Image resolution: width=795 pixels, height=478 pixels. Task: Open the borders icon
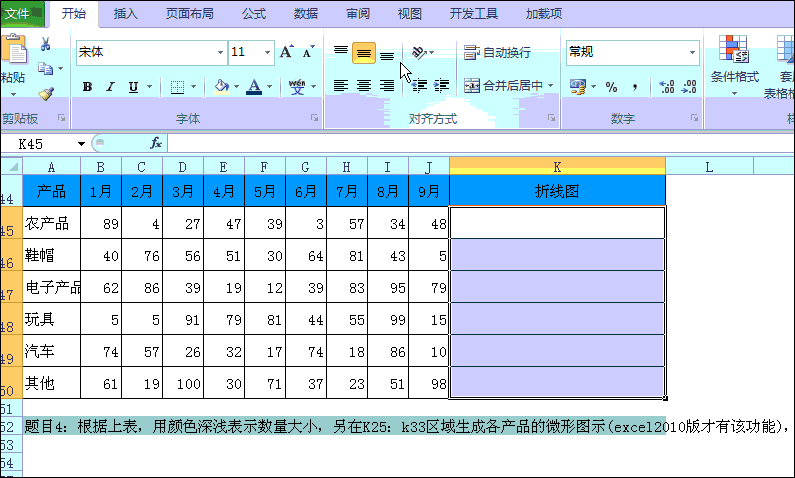click(177, 87)
